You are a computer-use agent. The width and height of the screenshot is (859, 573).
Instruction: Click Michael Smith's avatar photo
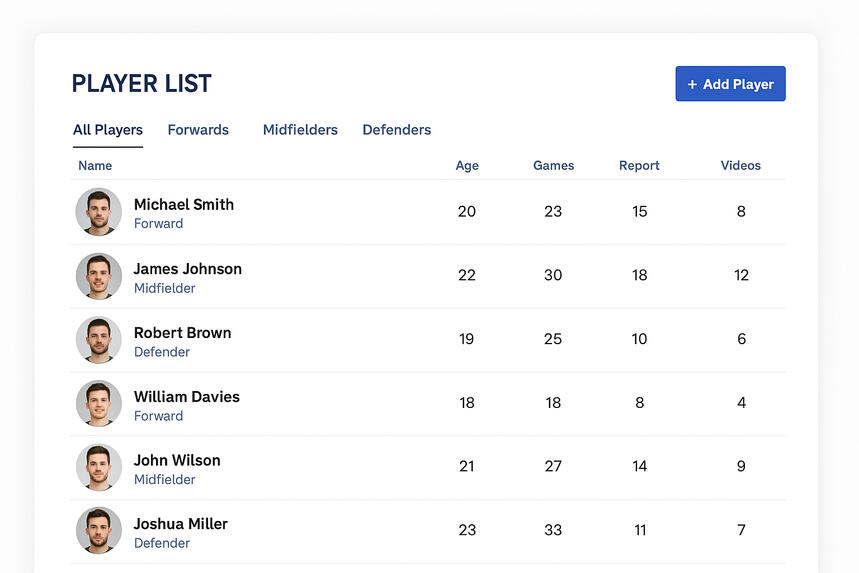[x=99, y=212]
